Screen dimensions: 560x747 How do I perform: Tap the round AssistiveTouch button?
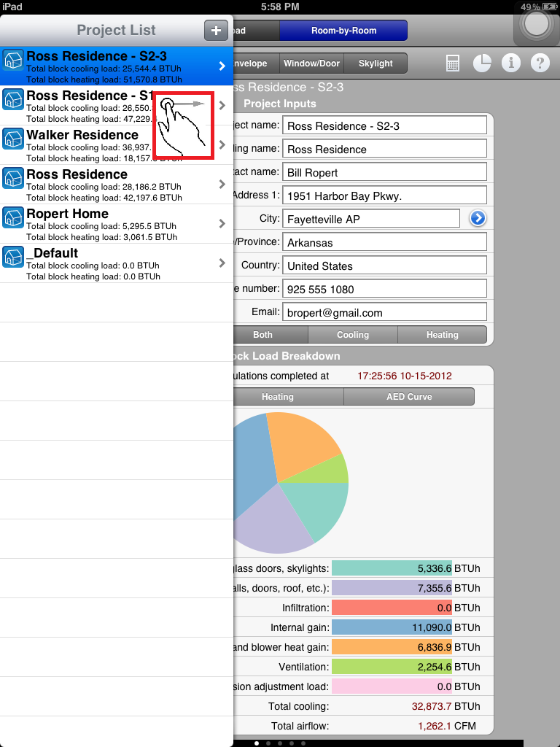[x=537, y=24]
